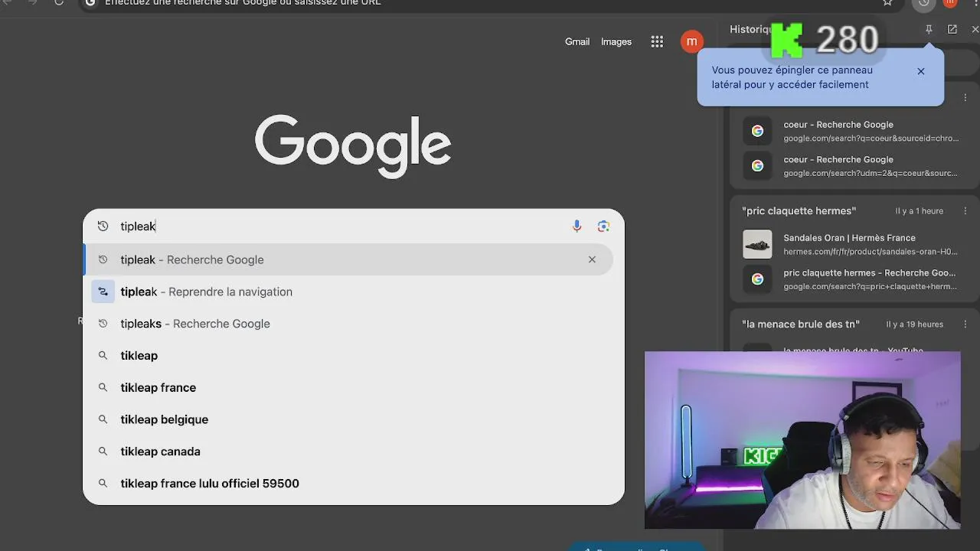Choose 'tipleak - Reprendre la navigation' suggestion

click(348, 292)
